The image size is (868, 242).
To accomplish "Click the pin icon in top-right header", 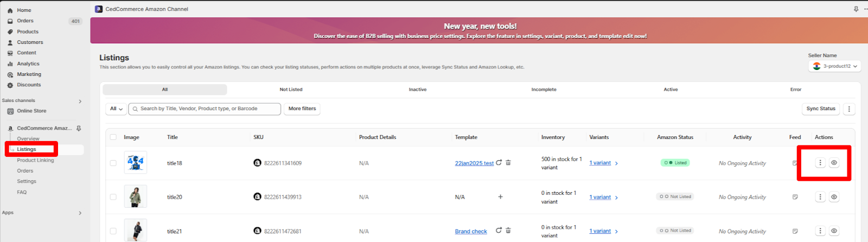I will pos(856,9).
